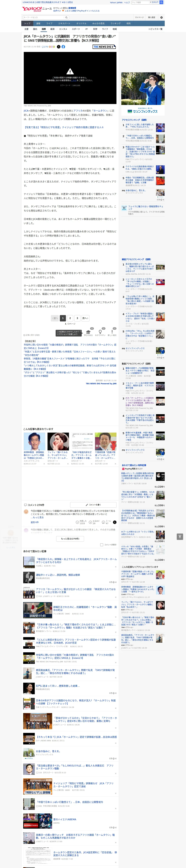Screen dimensions: 186x868
Task: Open マイページ link
Action: click(x=139, y=18)
